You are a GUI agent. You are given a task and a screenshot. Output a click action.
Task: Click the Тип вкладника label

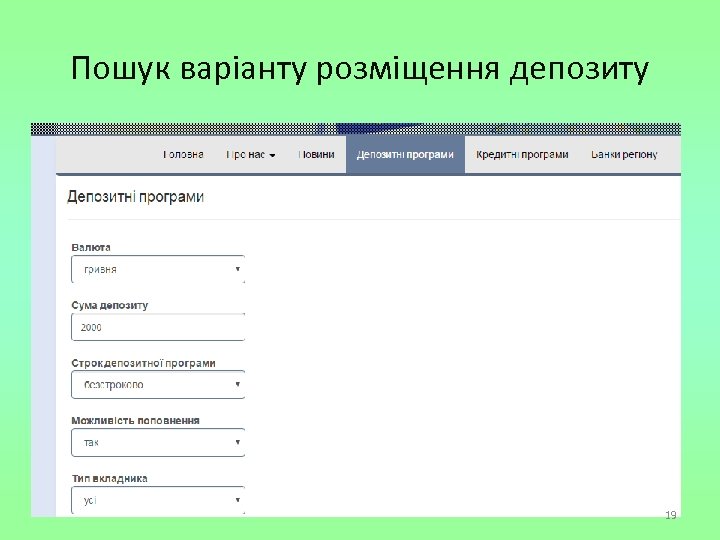[109, 478]
